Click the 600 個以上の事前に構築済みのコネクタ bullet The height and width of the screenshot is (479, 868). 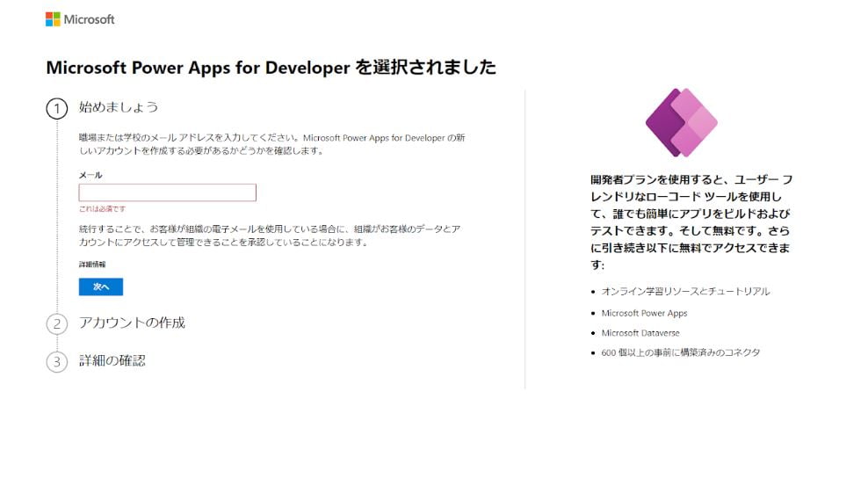click(x=681, y=352)
